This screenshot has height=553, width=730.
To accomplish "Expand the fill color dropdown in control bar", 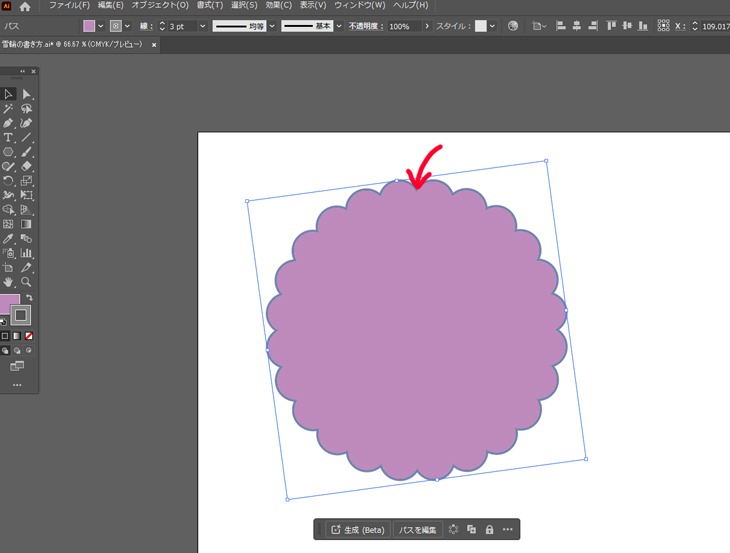I will (101, 26).
